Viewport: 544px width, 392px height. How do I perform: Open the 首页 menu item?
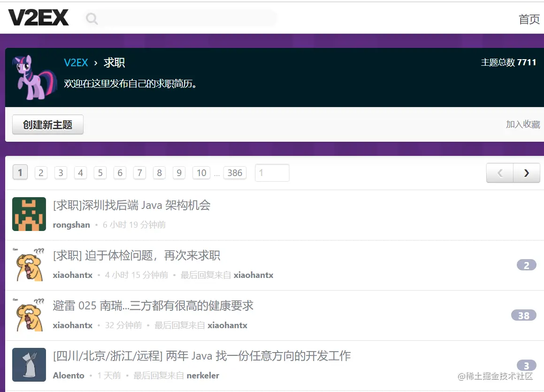pos(529,20)
